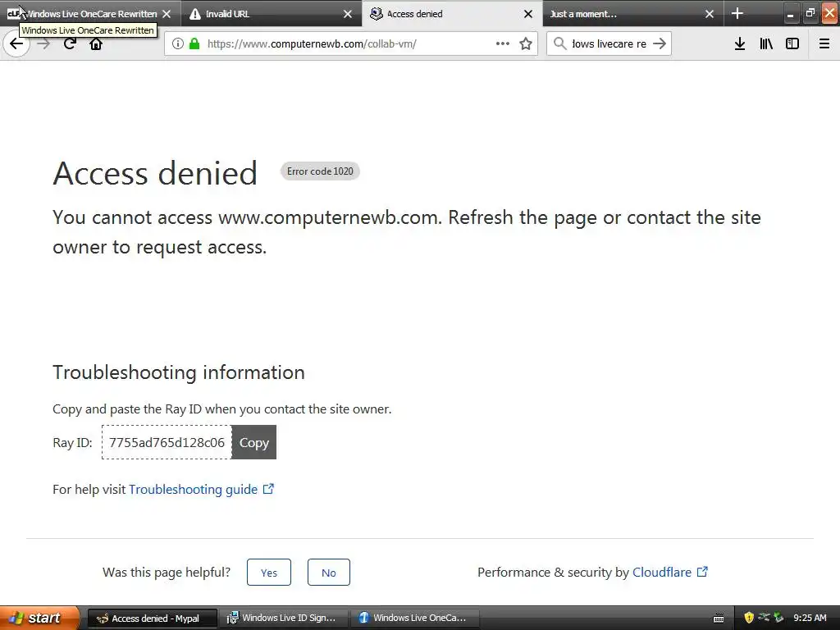Click the Troubleshooting information heading
Image resolution: width=840 pixels, height=630 pixels.
[x=178, y=372]
